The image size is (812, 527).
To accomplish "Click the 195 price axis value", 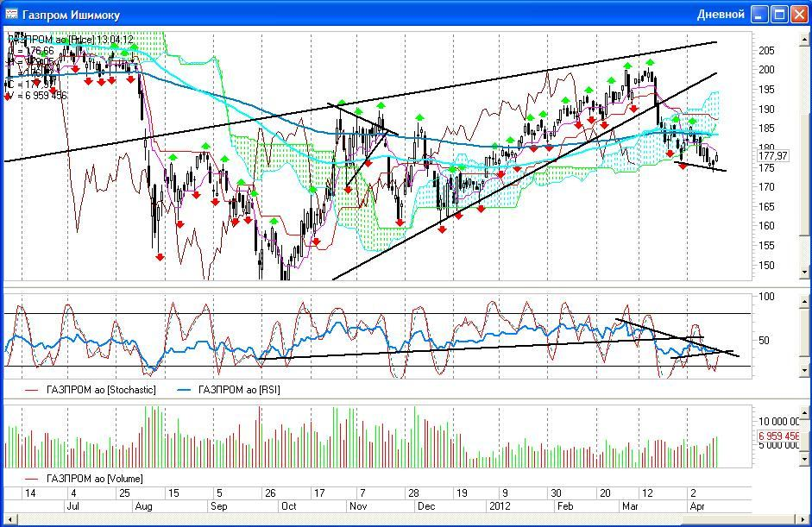I will coord(766,89).
